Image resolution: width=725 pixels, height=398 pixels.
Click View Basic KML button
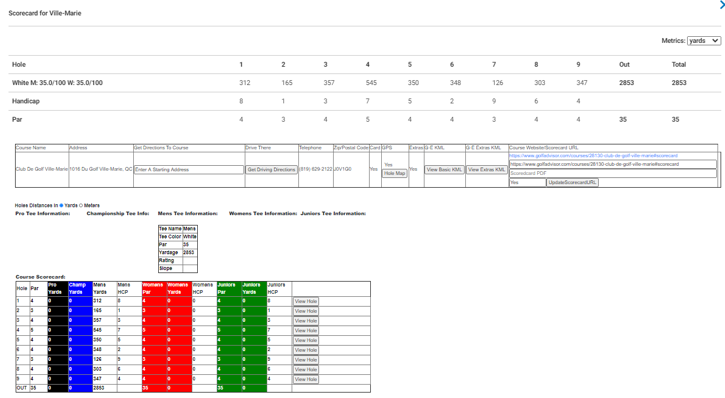click(444, 170)
